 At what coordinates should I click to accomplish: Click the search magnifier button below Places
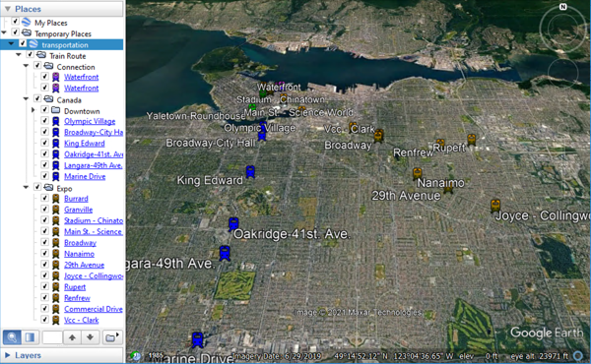point(12,337)
